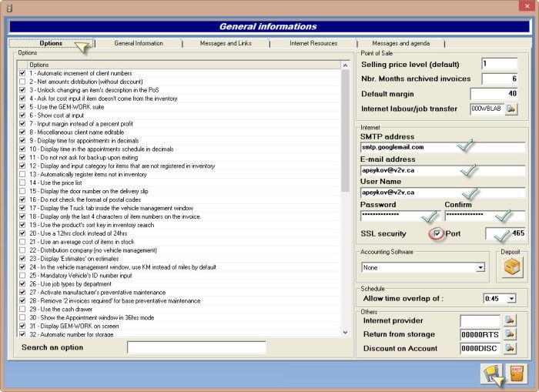The width and height of the screenshot is (539, 392).
Task: Open the Allow time overlap dropdown
Action: [512, 299]
